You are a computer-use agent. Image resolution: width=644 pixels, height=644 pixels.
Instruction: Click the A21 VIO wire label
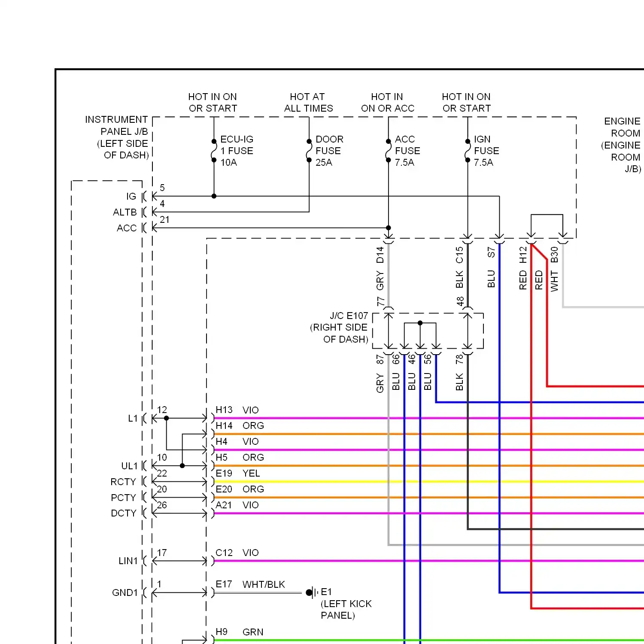[237, 505]
